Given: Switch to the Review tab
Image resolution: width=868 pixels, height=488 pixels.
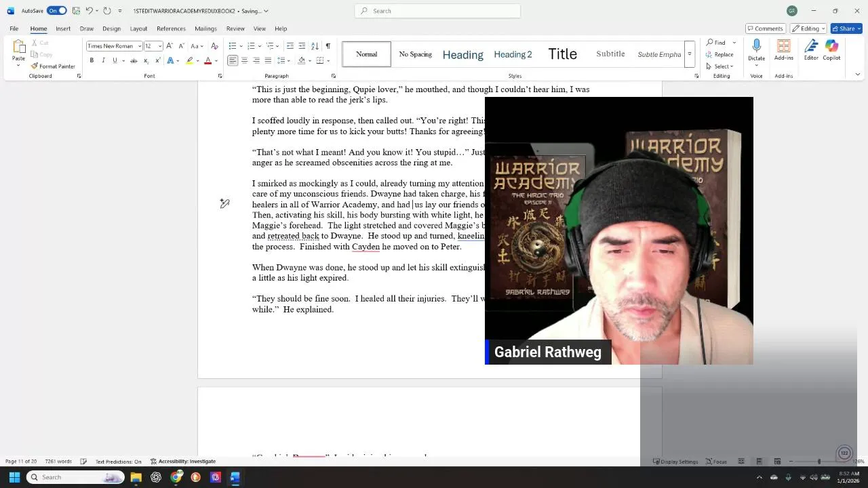Looking at the screenshot, I should pos(235,28).
